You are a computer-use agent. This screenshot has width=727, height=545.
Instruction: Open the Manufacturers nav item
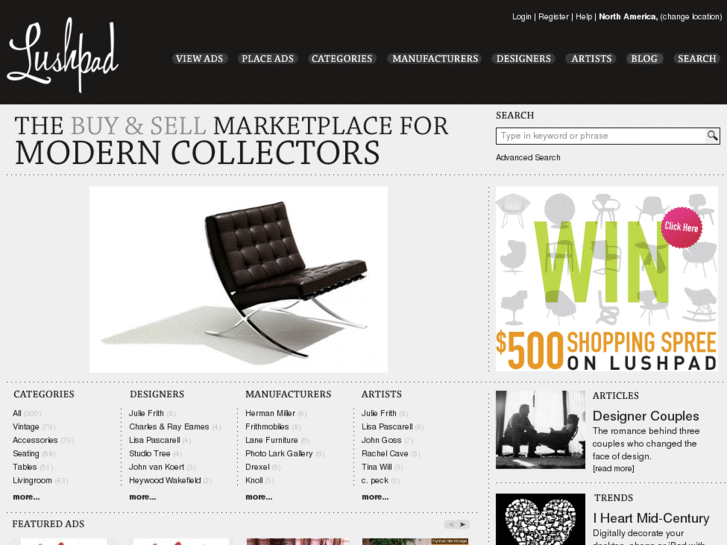[435, 59]
